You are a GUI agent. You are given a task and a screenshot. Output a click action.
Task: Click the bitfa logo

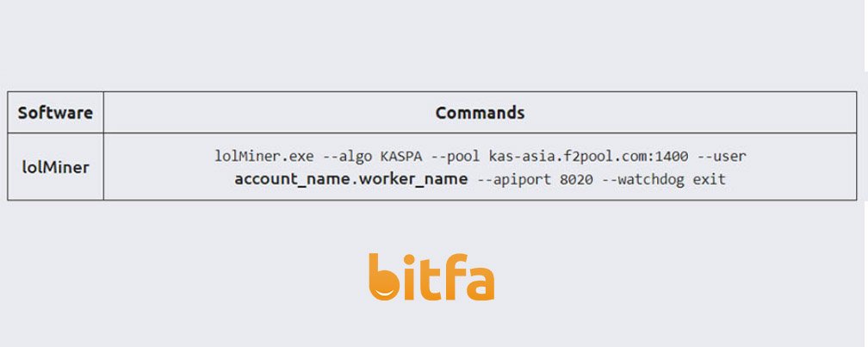pos(431,276)
